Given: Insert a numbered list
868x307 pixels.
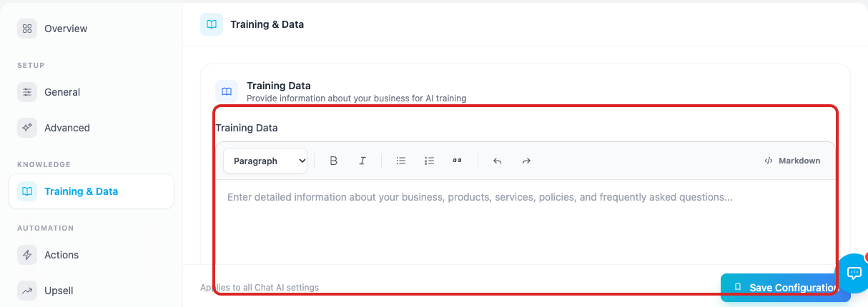Looking at the screenshot, I should pos(429,161).
